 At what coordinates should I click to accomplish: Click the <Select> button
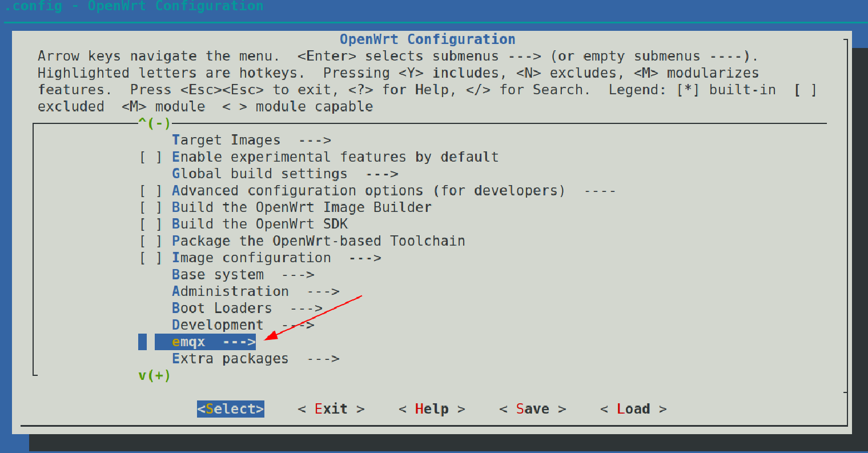coord(231,409)
